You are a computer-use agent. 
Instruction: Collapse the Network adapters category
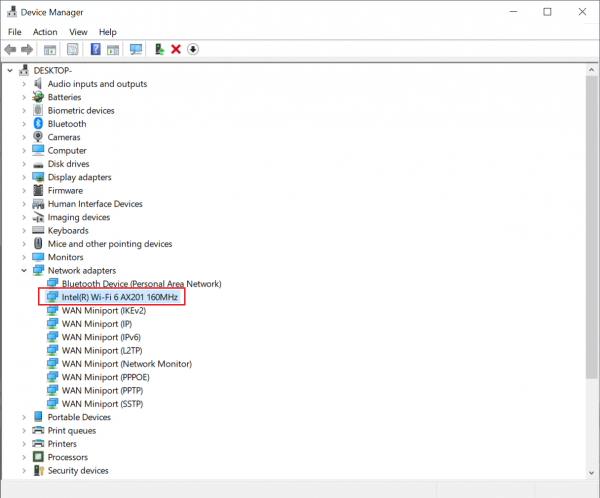[x=24, y=271]
